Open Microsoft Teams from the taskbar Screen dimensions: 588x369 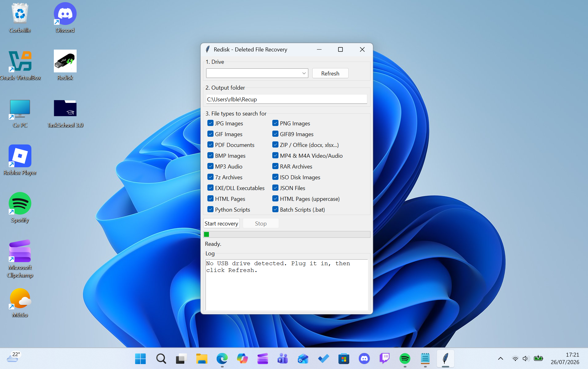(283, 359)
